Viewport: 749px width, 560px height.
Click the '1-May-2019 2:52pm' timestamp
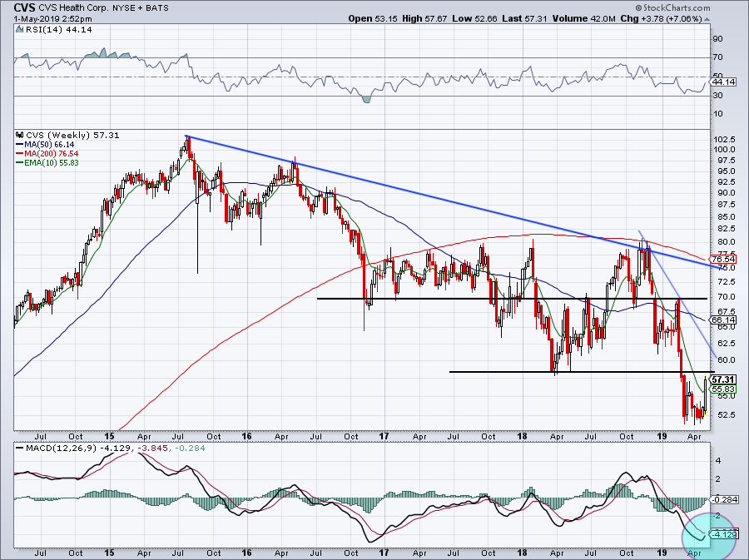click(x=53, y=19)
